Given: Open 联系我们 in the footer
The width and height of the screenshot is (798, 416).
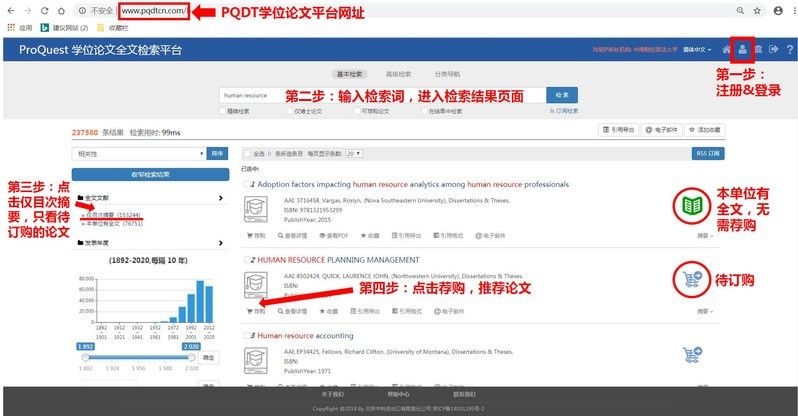Looking at the screenshot, I should tap(464, 394).
